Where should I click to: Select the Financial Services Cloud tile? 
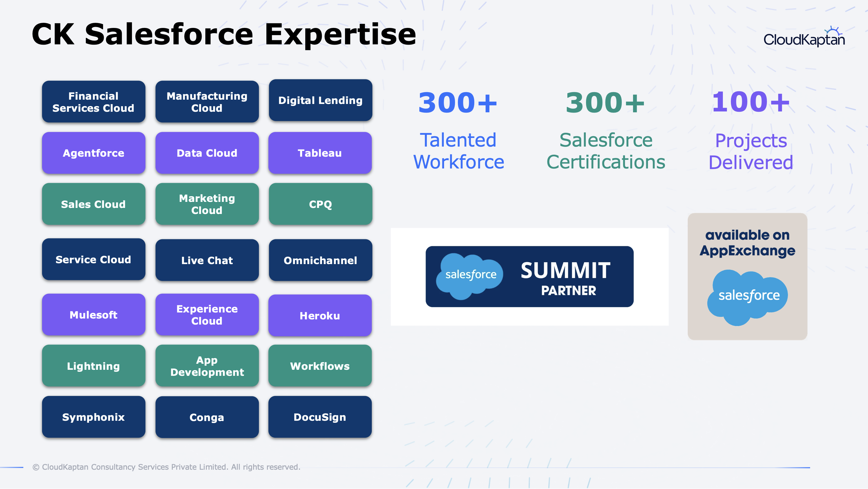pyautogui.click(x=94, y=101)
